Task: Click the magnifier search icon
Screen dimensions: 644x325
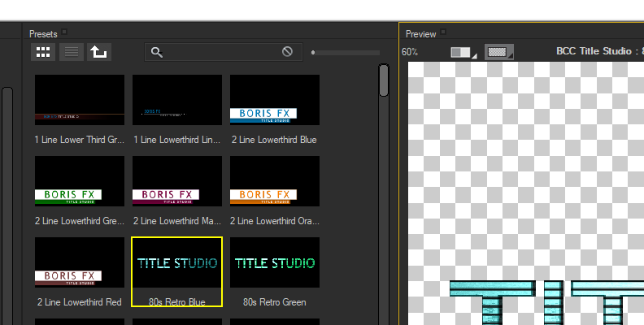Action: coord(157,52)
